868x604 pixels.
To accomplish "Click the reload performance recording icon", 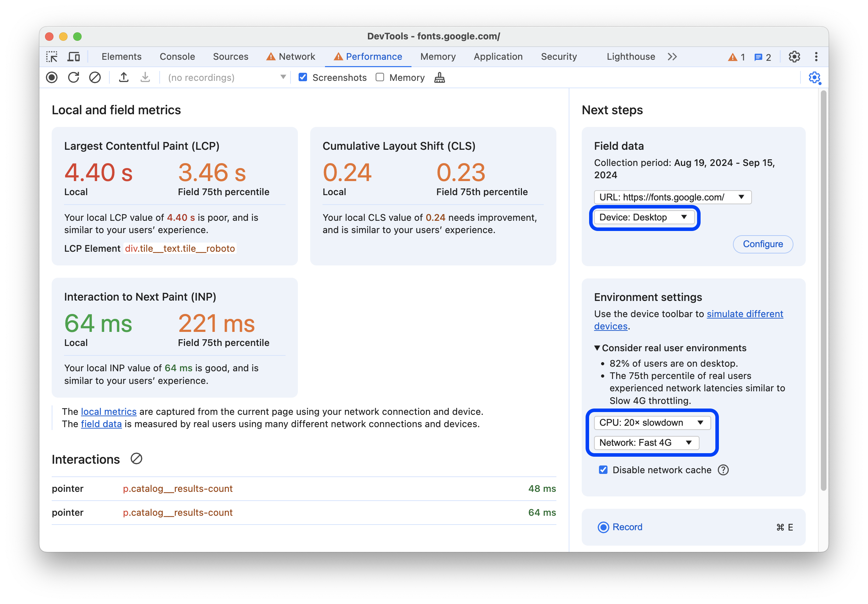I will click(73, 78).
